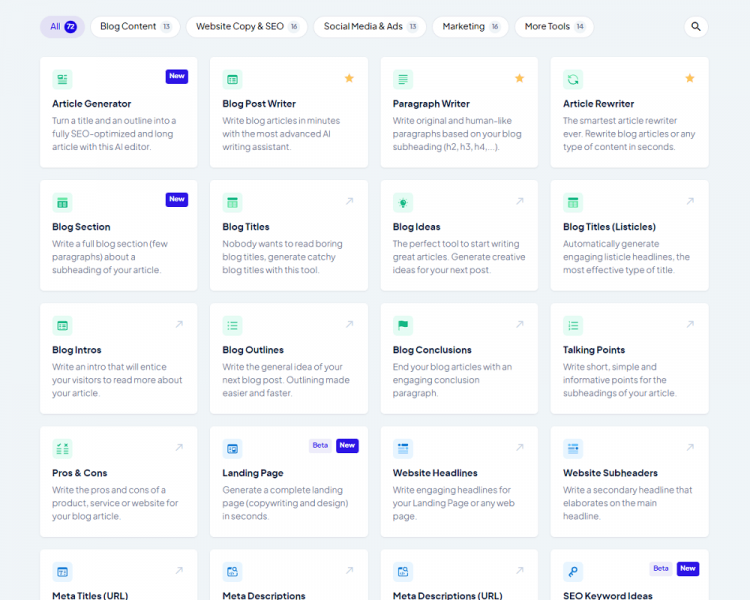
Task: Click the arrow on Pros & Cons card
Action: tap(179, 447)
